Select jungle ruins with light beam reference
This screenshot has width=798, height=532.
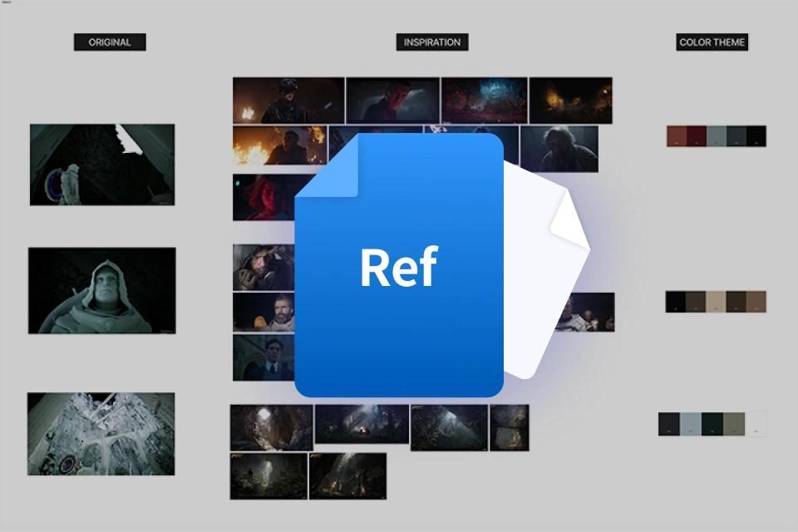(450, 427)
